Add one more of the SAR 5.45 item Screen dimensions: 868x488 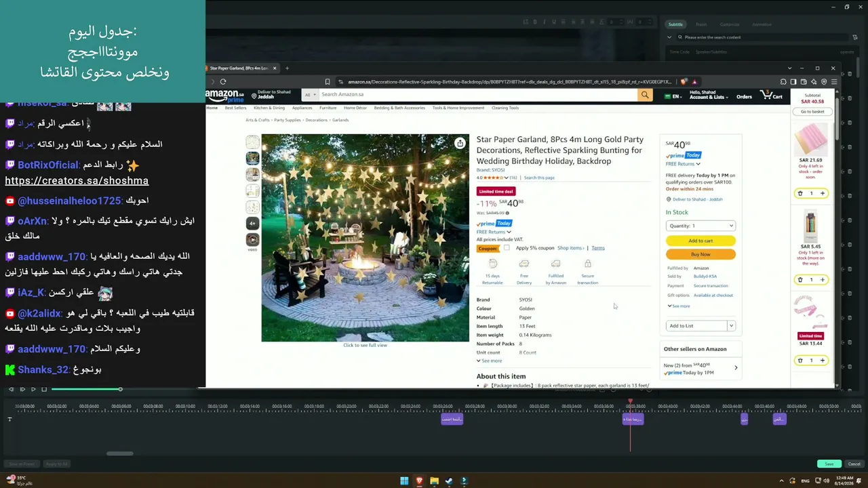point(823,280)
